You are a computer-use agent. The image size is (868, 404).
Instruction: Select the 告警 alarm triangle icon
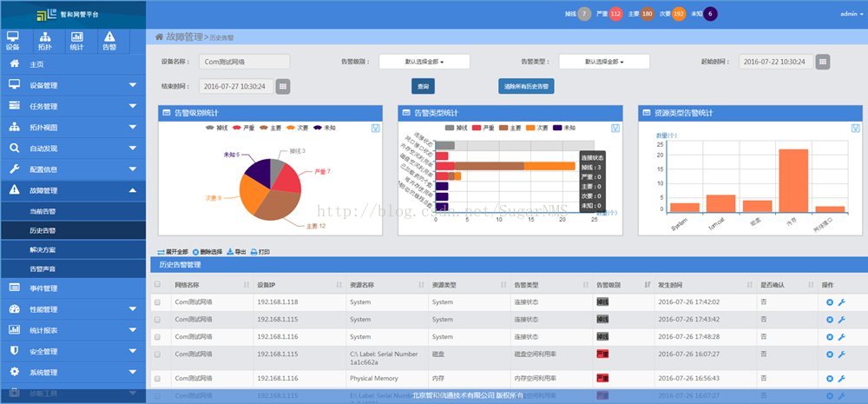click(x=109, y=41)
